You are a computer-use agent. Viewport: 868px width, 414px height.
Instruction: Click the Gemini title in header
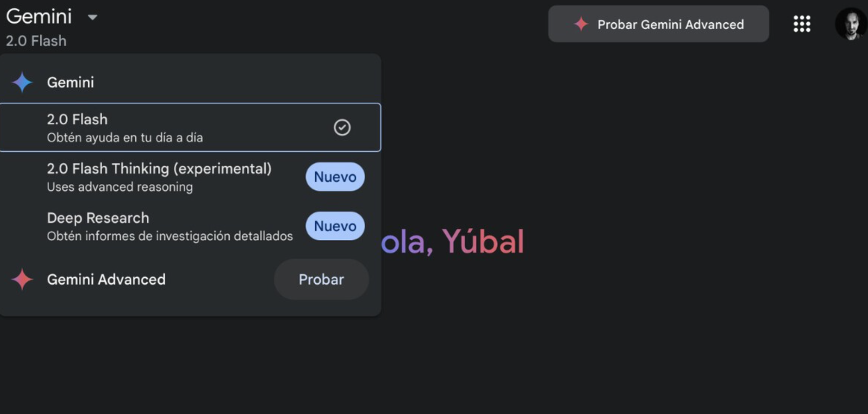pos(39,16)
